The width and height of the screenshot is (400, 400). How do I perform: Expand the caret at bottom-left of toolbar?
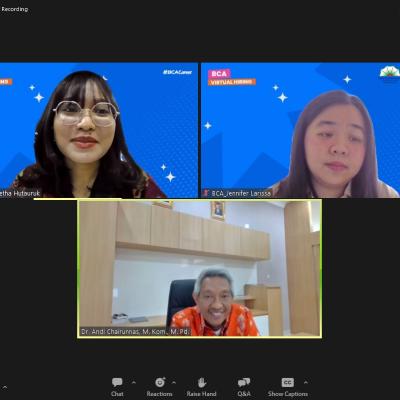5,387
